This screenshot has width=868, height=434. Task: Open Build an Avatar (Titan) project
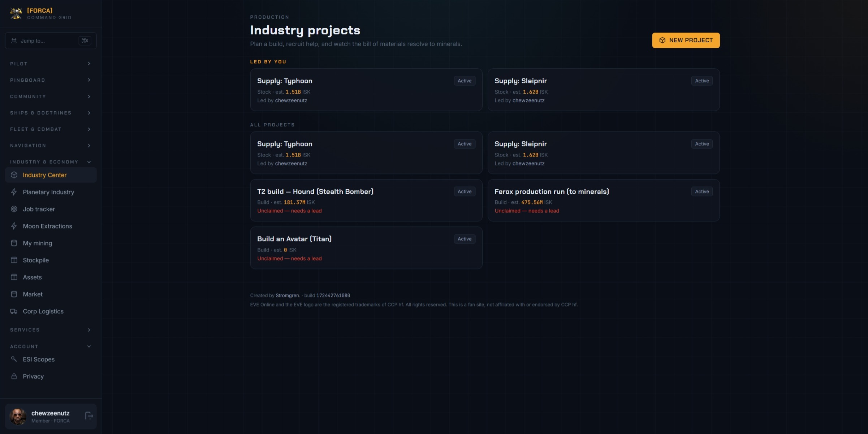pos(366,248)
